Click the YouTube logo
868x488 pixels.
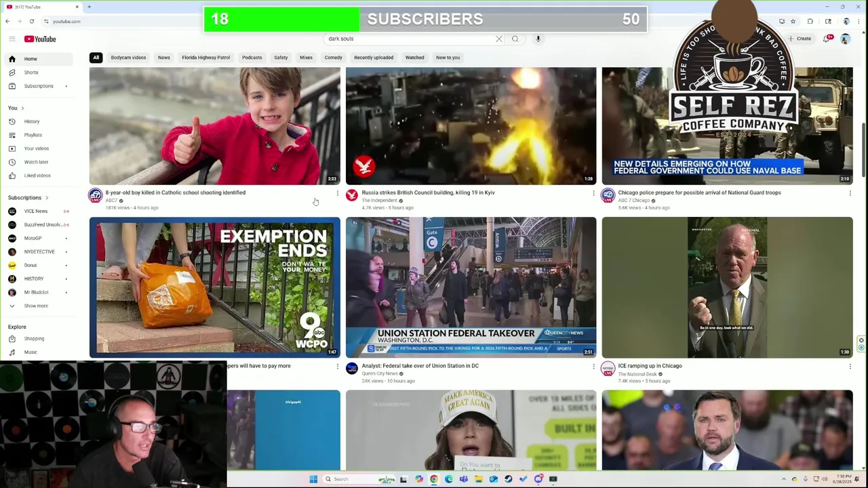tap(40, 39)
